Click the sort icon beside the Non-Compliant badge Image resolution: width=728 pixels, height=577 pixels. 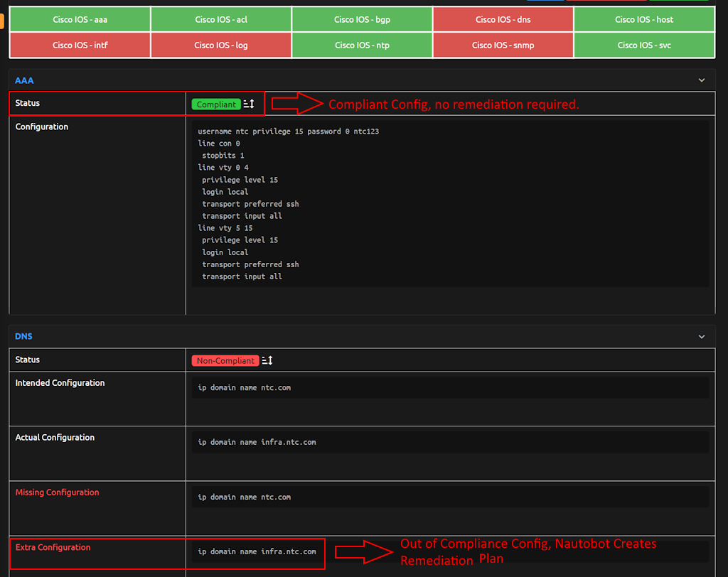point(266,360)
